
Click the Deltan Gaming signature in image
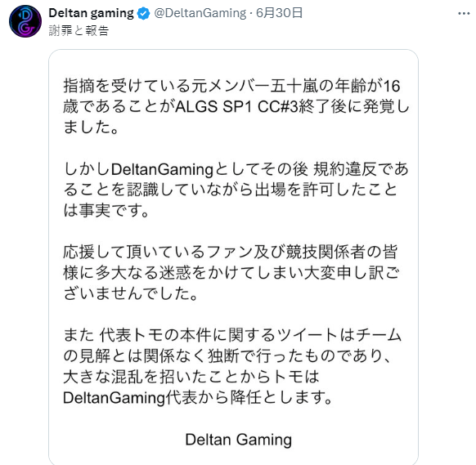238,440
